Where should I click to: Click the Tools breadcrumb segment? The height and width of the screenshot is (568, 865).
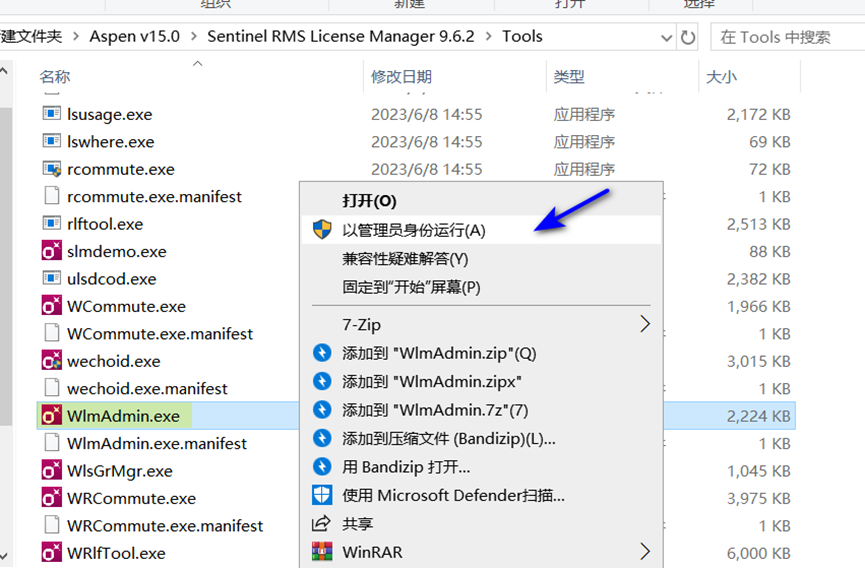(522, 36)
